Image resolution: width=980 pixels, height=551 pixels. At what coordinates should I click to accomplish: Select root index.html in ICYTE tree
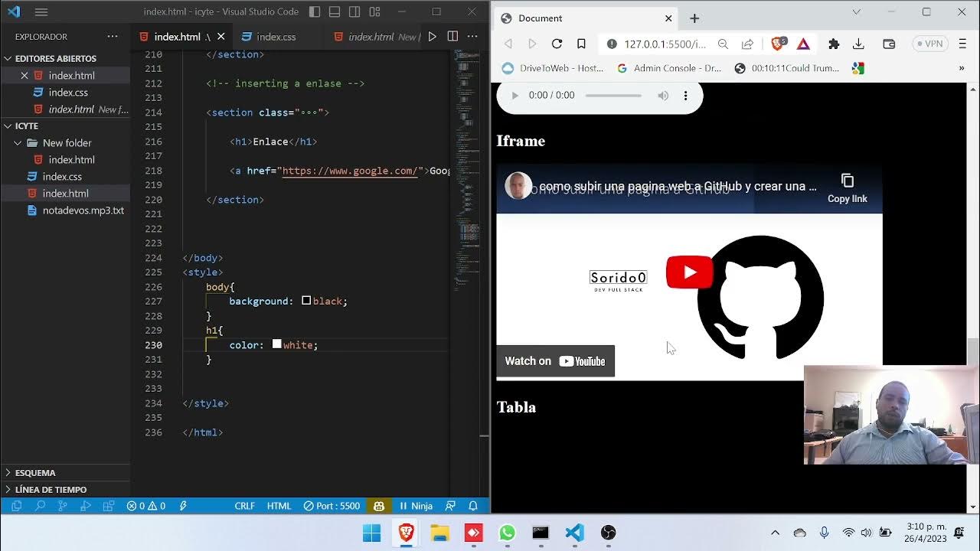tap(65, 194)
